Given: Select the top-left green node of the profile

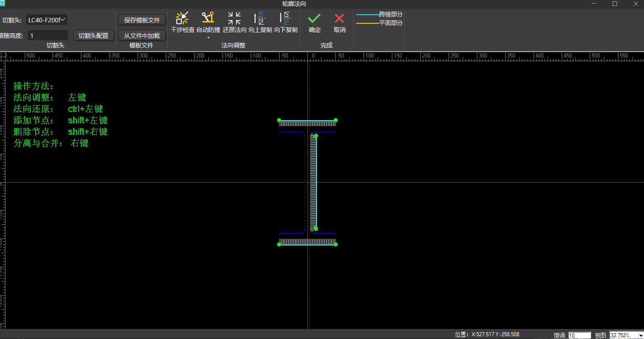Looking at the screenshot, I should [x=280, y=120].
